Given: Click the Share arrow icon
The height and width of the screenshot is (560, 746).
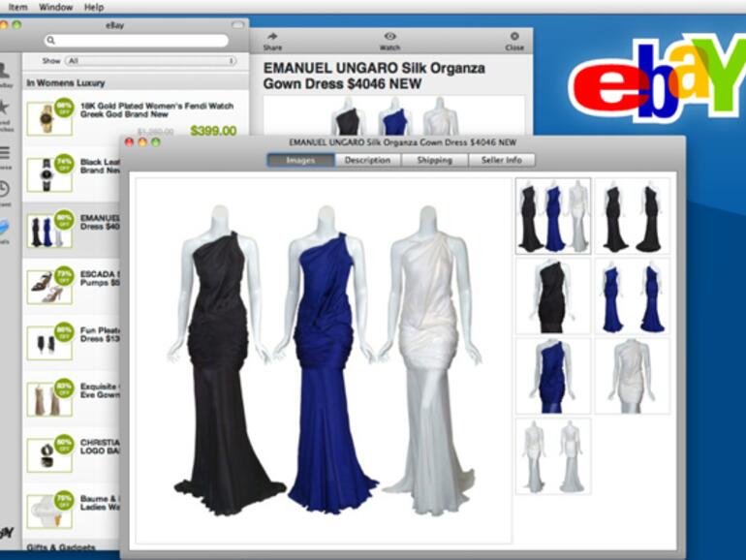Looking at the screenshot, I should pos(272,36).
